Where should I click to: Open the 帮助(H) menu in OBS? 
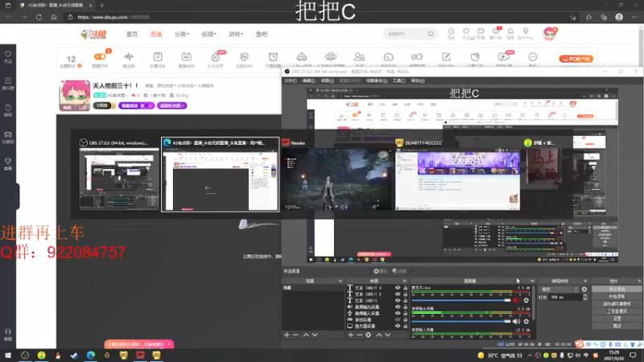pyautogui.click(x=418, y=81)
